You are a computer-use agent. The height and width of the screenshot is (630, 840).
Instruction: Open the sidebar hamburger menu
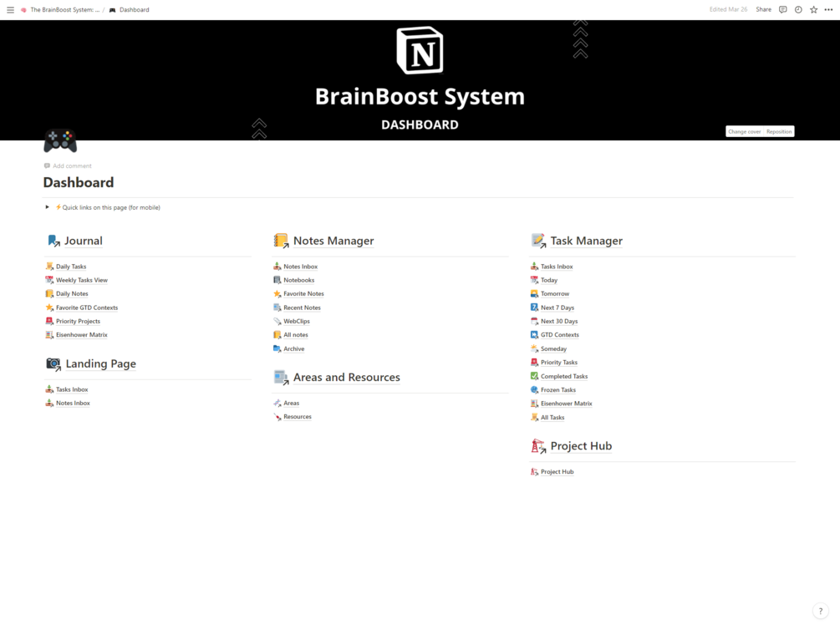[10, 10]
